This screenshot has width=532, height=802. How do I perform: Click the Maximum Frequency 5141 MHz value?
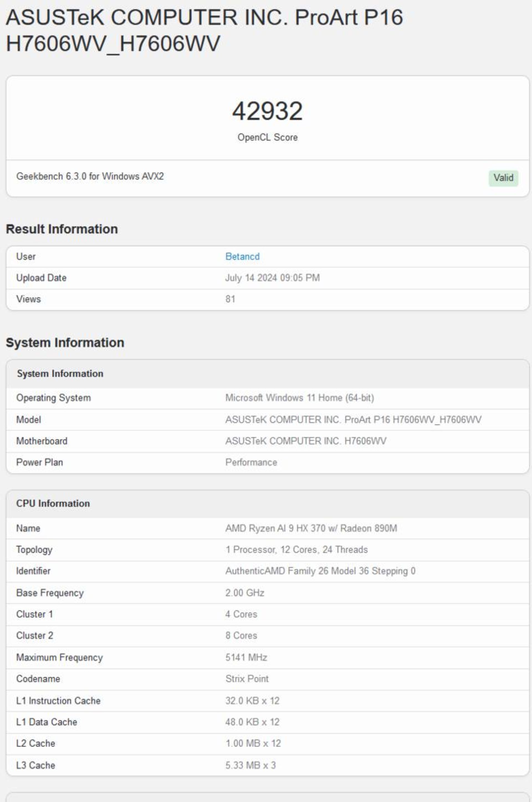click(246, 657)
